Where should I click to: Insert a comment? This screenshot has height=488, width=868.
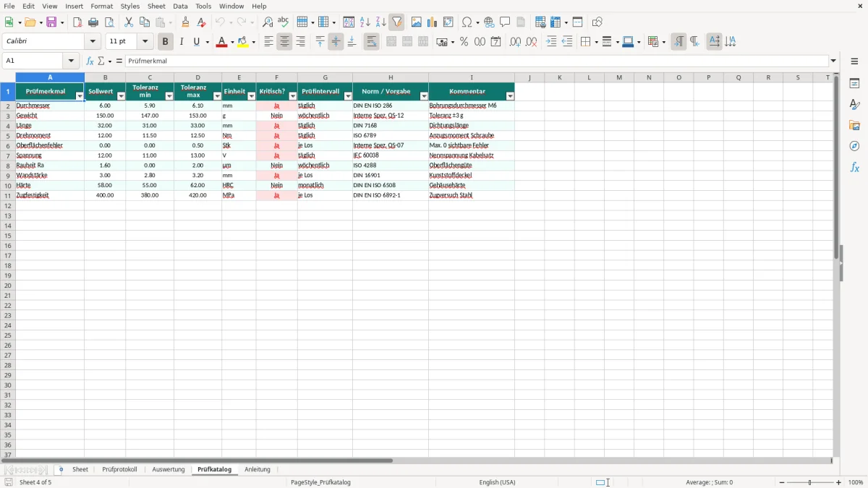[505, 22]
